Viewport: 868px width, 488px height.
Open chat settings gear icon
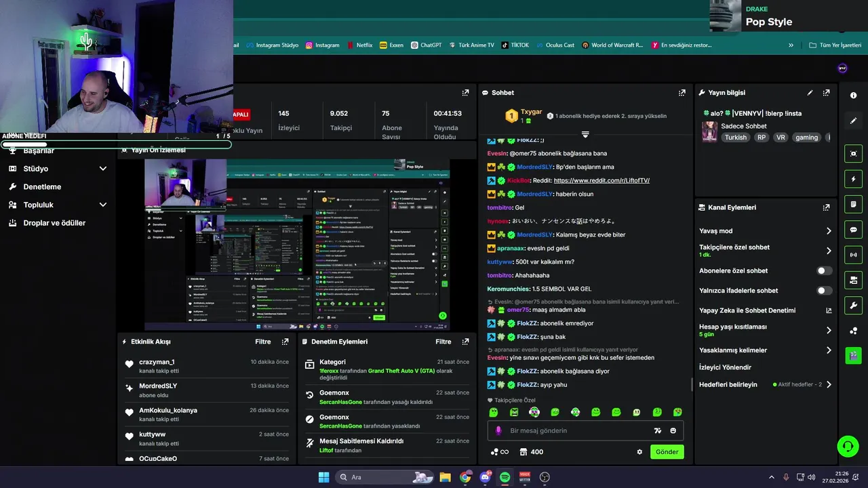639,452
